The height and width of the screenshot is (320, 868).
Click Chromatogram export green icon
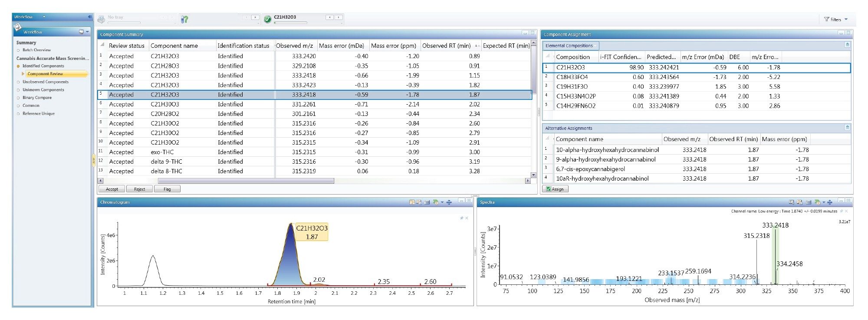(436, 202)
